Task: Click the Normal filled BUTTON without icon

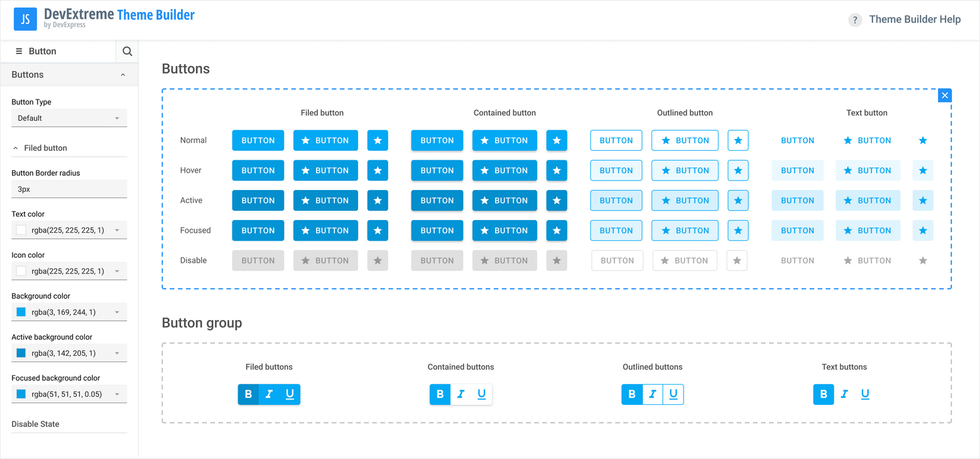Action: 258,141
